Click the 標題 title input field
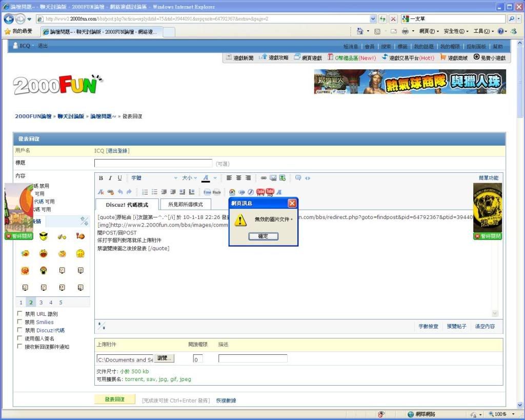Viewport: 525px width, 420px height. (153, 163)
